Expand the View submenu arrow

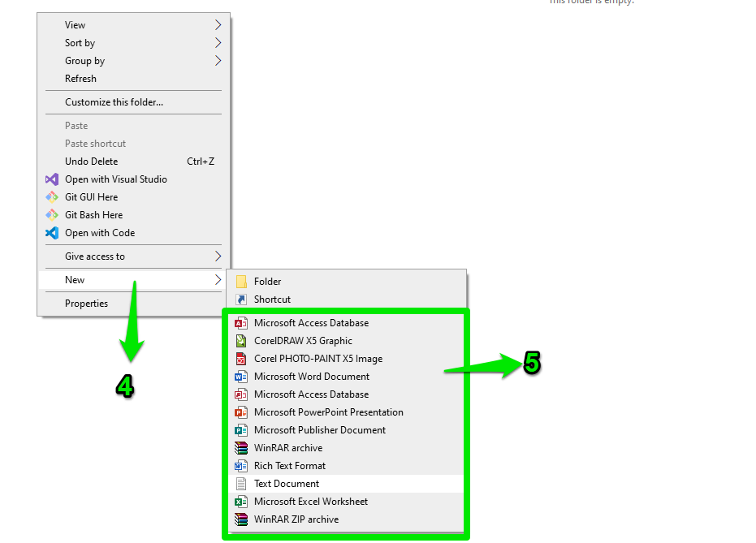pyautogui.click(x=218, y=24)
